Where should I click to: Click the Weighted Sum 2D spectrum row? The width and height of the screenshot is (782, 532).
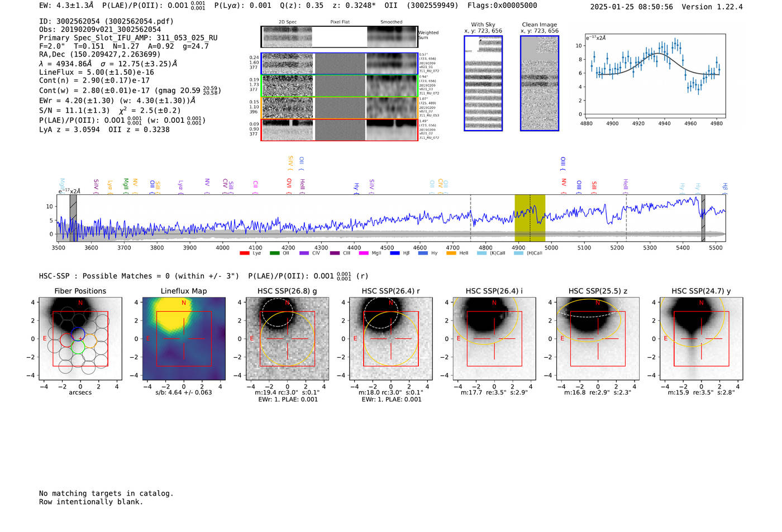click(x=339, y=37)
